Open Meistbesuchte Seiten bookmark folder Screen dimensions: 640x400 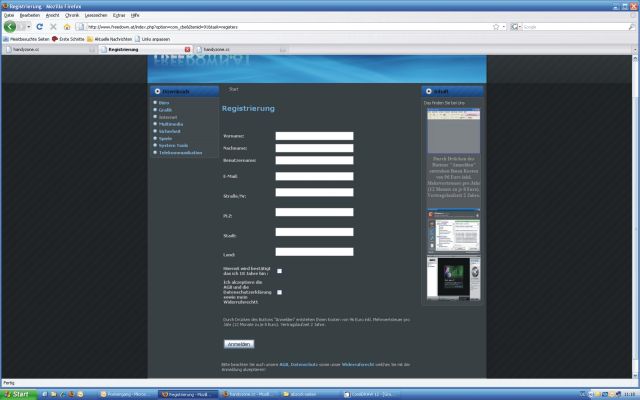26,39
